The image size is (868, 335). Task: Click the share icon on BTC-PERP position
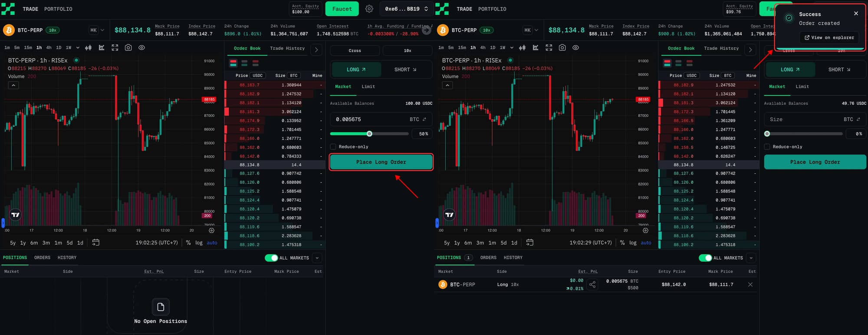pos(592,285)
